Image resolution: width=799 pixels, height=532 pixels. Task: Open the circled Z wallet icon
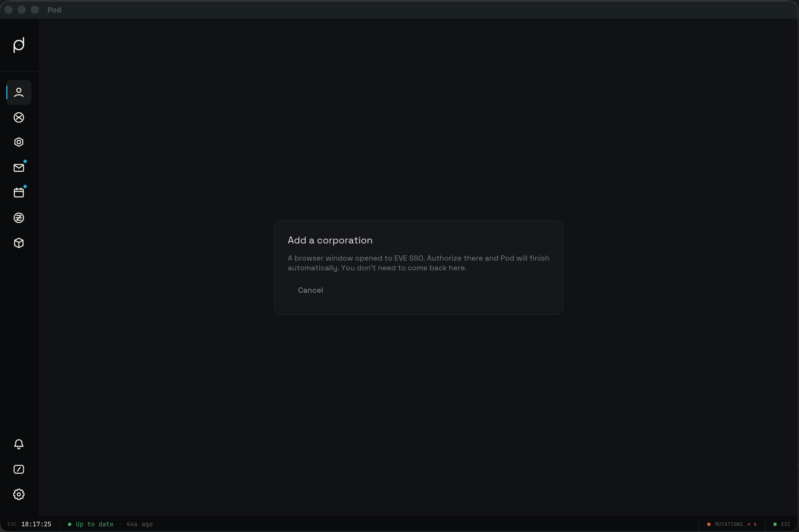(19, 218)
